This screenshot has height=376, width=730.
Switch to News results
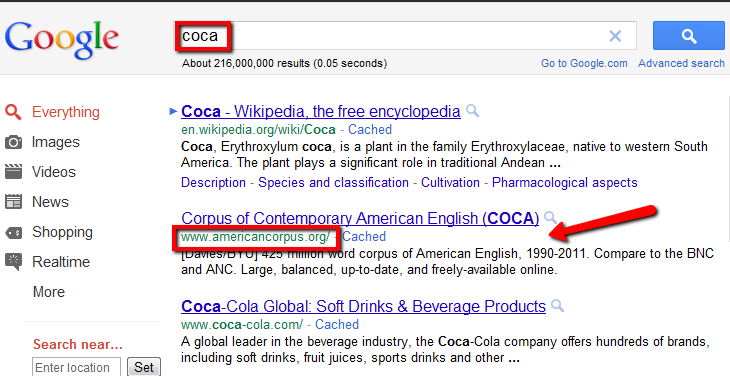point(50,202)
